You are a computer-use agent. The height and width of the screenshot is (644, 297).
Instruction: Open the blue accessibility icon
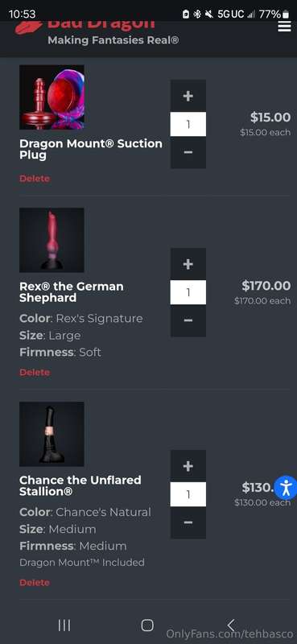[286, 488]
